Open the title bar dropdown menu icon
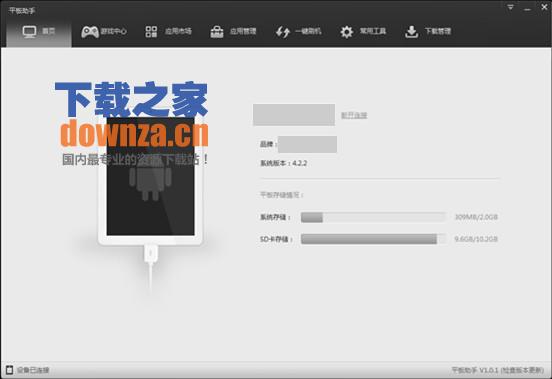The width and height of the screenshot is (552, 379). [x=510, y=7]
